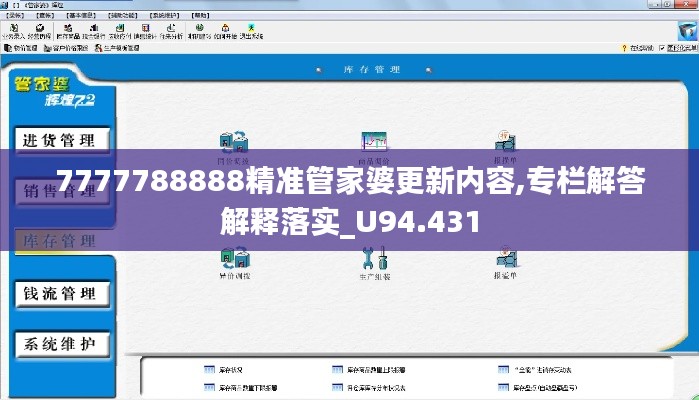This screenshot has height=400, width=699.
Task: Open the 应收应付 toolbar icon
Action: click(120, 31)
